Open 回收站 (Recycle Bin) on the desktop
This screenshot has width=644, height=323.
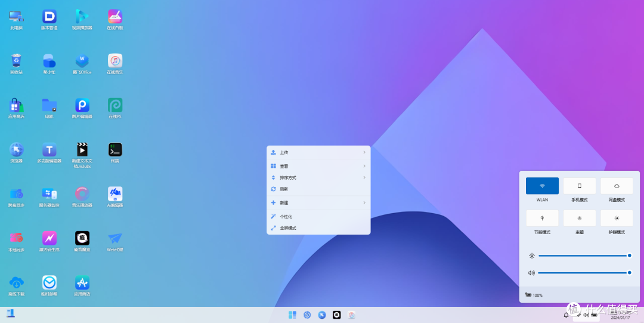pyautogui.click(x=16, y=61)
